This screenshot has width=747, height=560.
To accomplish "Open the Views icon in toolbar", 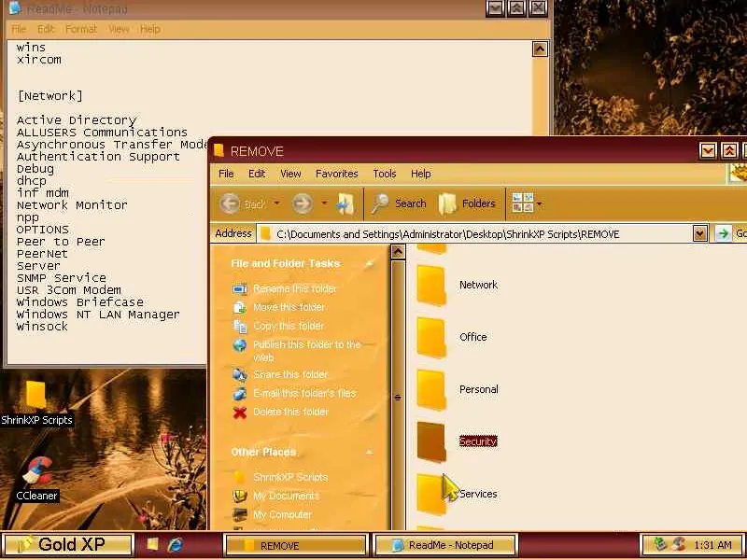I will (522, 203).
